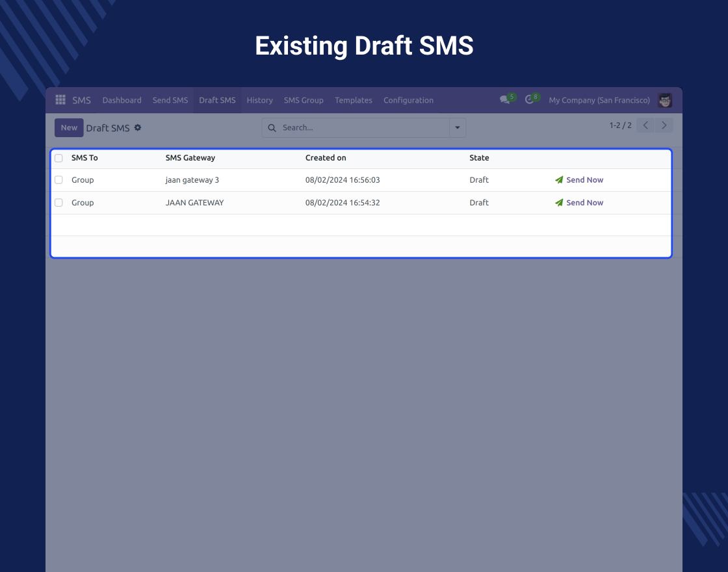Toggle the select-all header checkbox
This screenshot has height=572, width=728.
[58, 158]
